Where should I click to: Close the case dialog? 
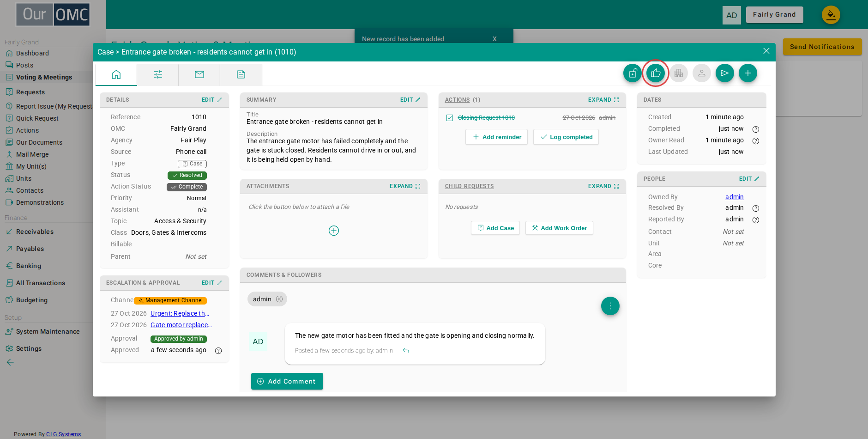pyautogui.click(x=766, y=51)
